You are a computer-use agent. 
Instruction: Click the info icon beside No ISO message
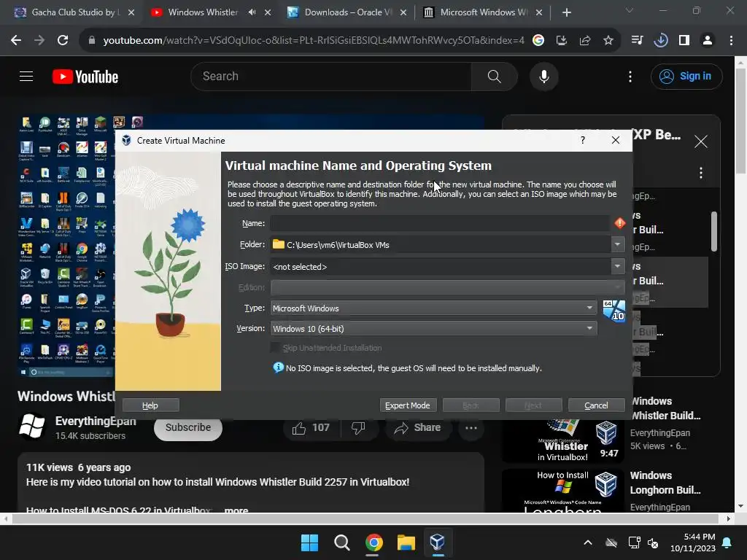(278, 367)
